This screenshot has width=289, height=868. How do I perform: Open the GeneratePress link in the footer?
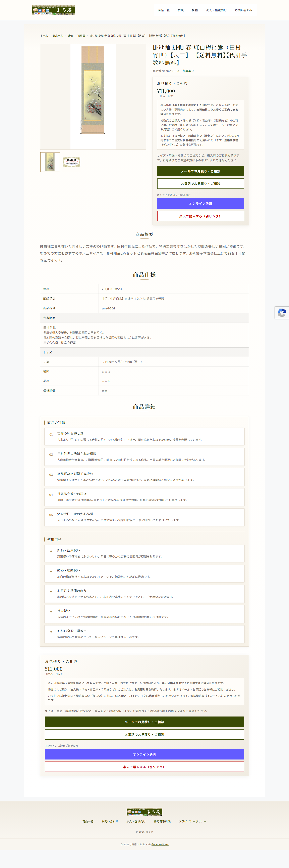pos(160,844)
